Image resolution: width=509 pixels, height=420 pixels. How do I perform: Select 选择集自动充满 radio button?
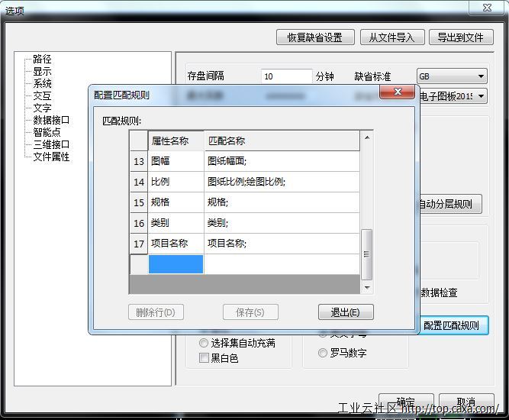[x=204, y=343]
